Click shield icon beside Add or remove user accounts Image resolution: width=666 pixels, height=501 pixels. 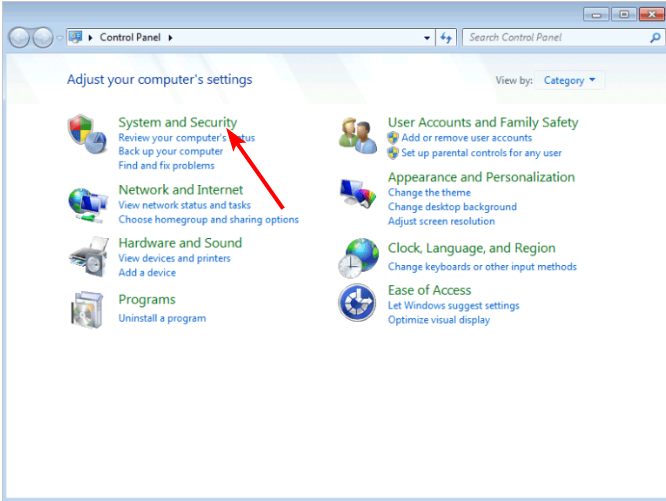pos(393,138)
